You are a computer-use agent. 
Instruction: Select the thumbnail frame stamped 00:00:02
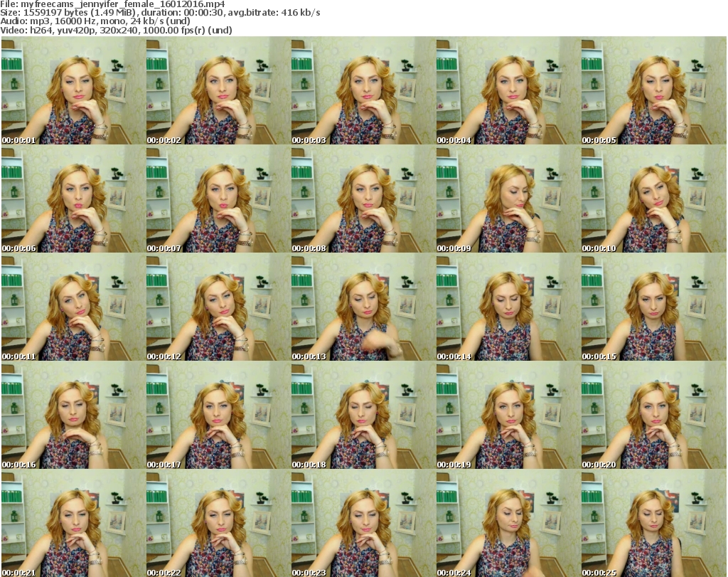pyautogui.click(x=218, y=90)
